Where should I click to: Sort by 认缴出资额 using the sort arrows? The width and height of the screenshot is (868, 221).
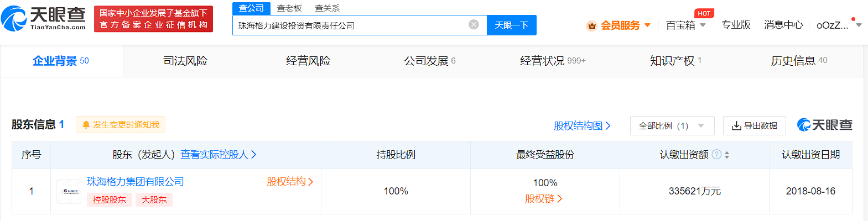(727, 155)
